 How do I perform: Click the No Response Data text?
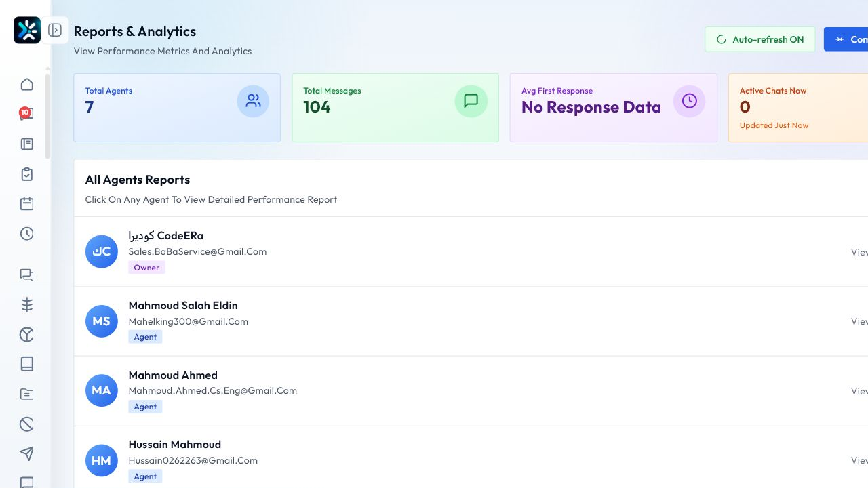pos(591,107)
